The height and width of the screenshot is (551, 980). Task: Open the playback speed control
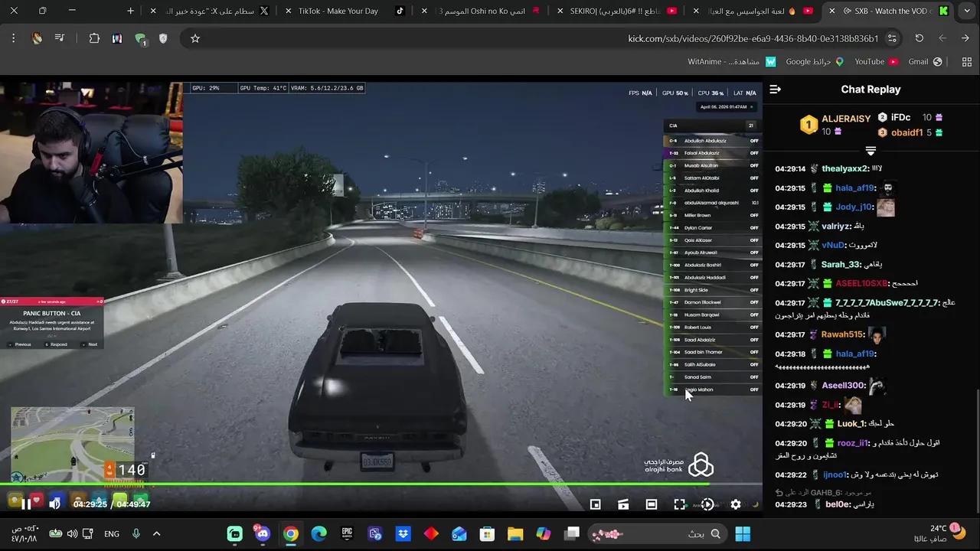coord(707,504)
